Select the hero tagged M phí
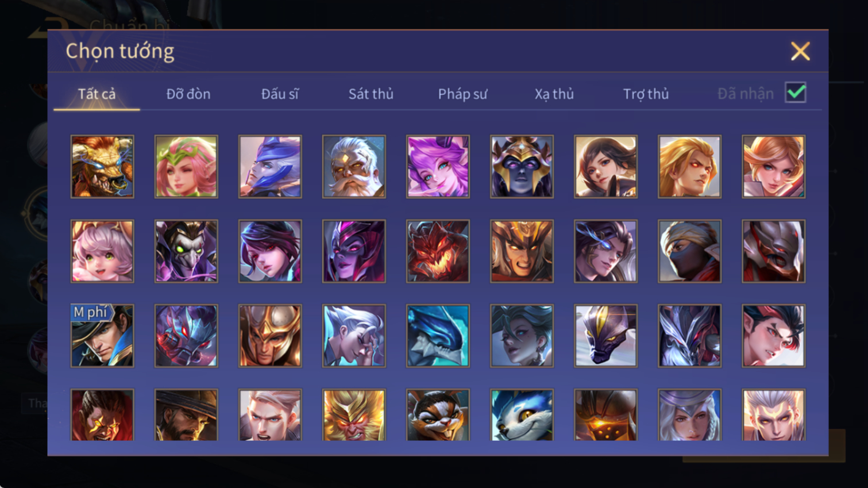868x488 pixels. coord(102,336)
